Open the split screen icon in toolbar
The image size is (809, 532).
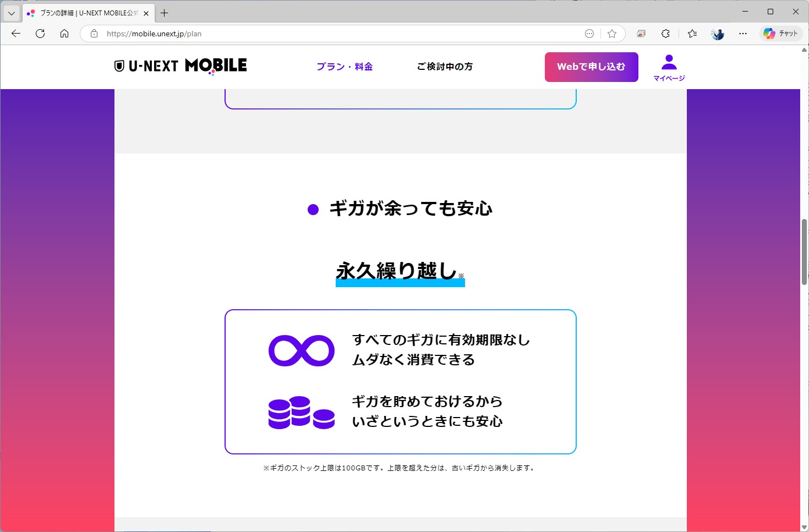click(x=641, y=34)
